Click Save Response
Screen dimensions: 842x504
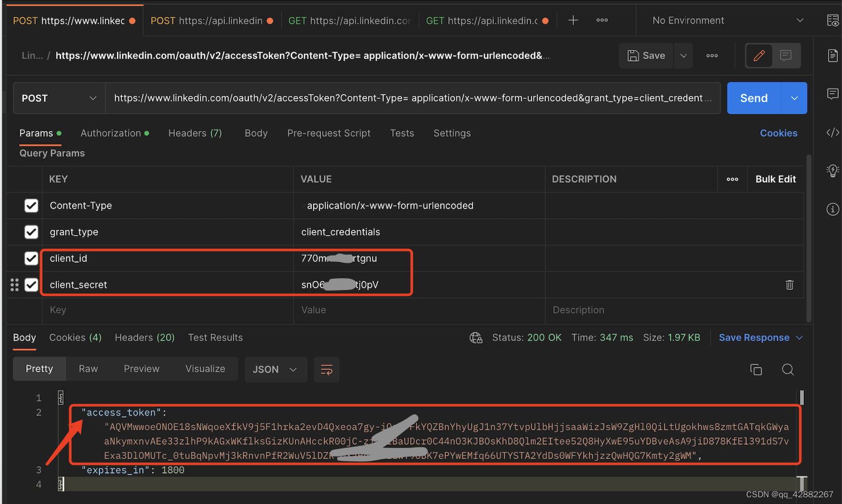(x=754, y=338)
